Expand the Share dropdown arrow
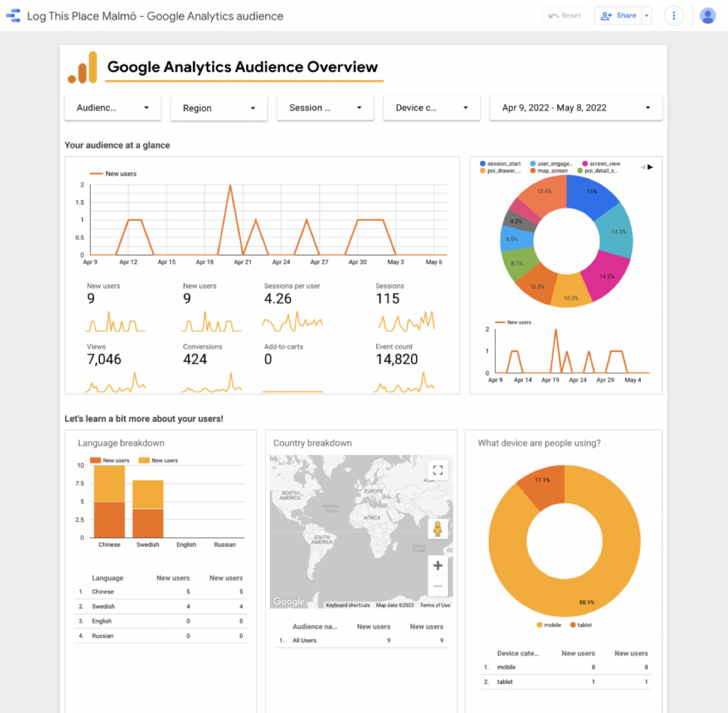 [x=647, y=16]
